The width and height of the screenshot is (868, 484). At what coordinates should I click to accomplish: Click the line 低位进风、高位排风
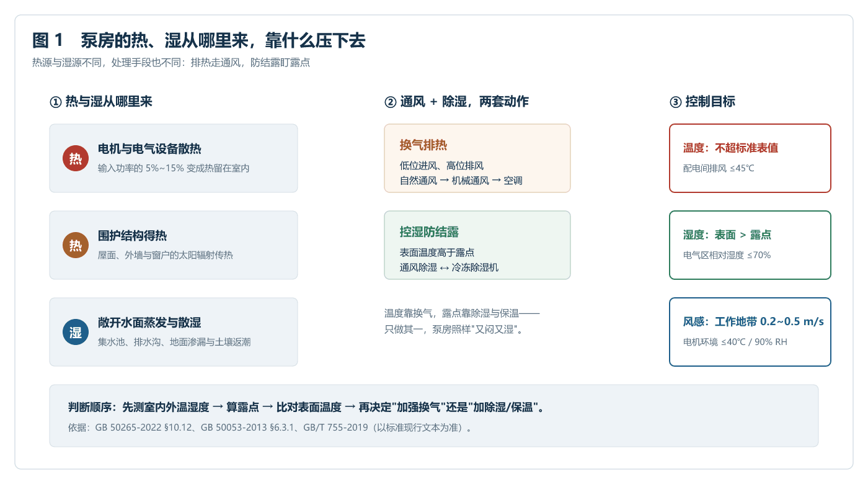pyautogui.click(x=441, y=166)
